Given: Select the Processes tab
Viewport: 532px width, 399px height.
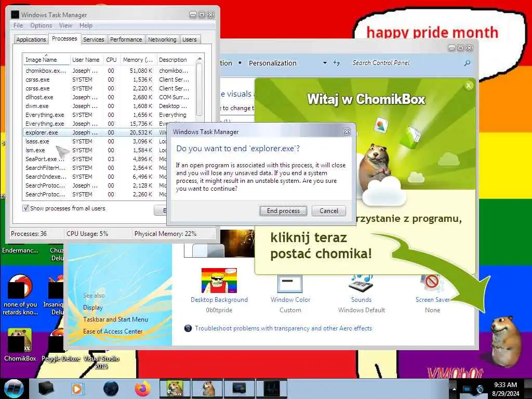Looking at the screenshot, I should click(64, 38).
